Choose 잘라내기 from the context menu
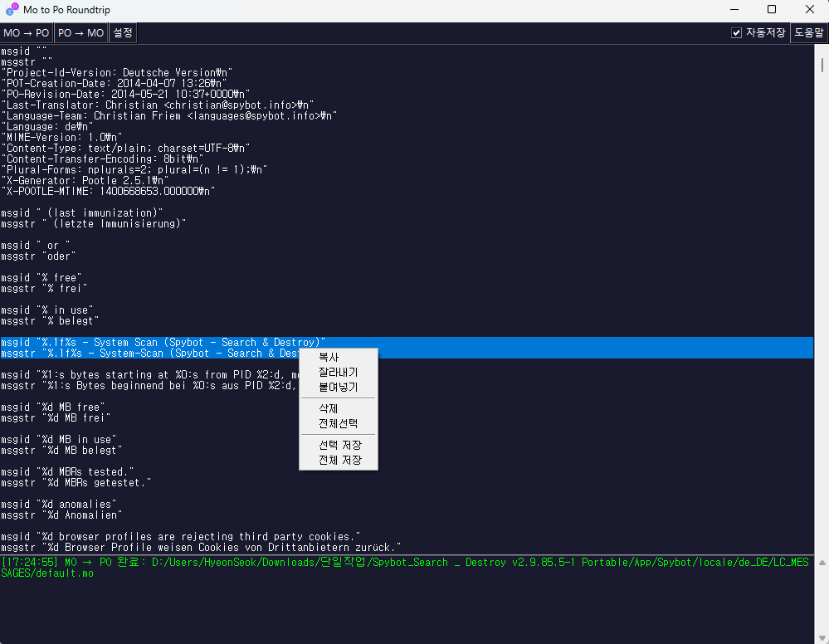 [339, 373]
